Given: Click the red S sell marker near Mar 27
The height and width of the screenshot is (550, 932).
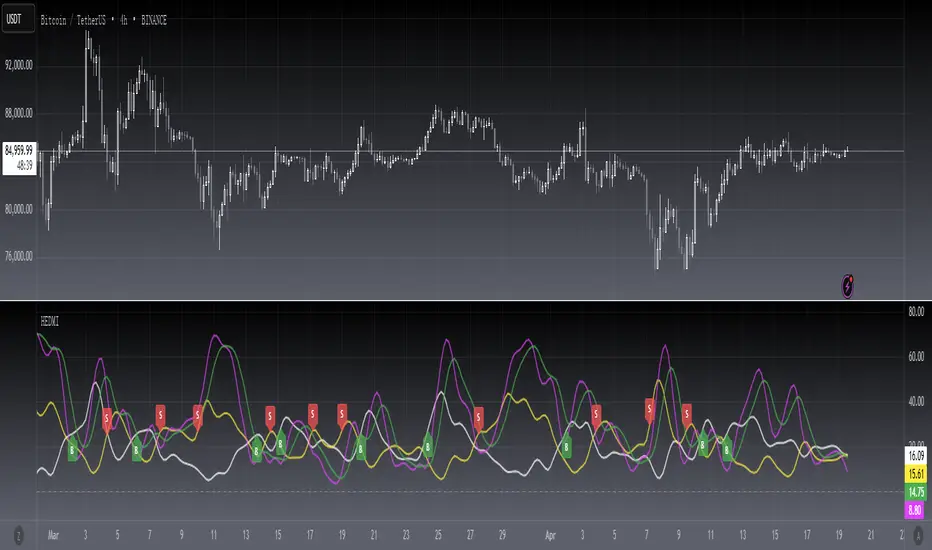Looking at the screenshot, I should [x=478, y=419].
